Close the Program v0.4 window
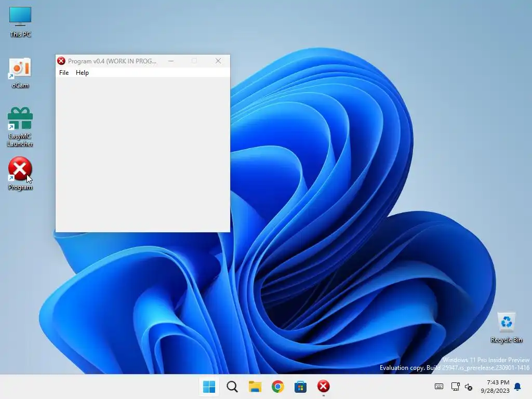The width and height of the screenshot is (532, 399). tap(218, 61)
